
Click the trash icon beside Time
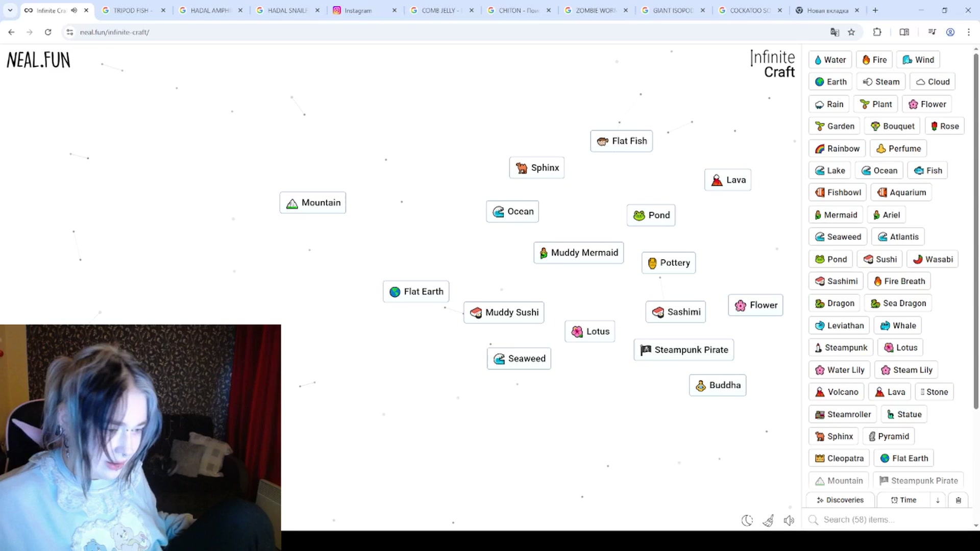(x=958, y=500)
